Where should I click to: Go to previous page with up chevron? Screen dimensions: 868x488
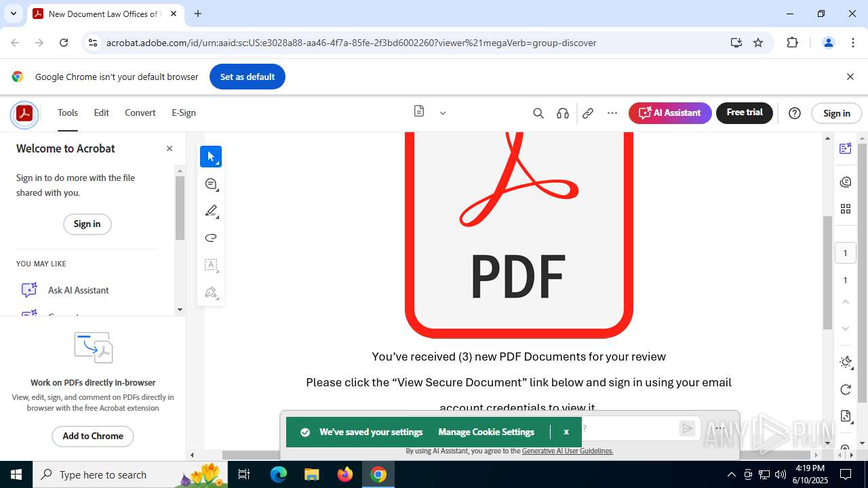click(845, 302)
